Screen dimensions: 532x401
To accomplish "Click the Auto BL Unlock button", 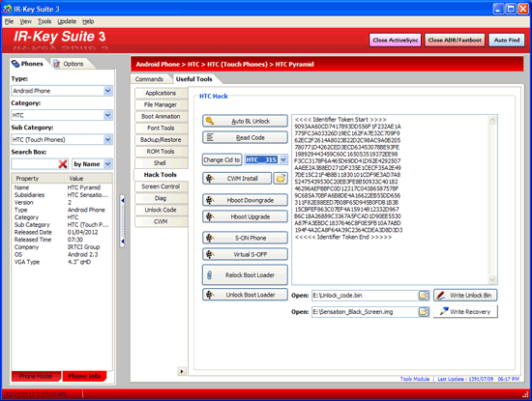I will pos(245,121).
